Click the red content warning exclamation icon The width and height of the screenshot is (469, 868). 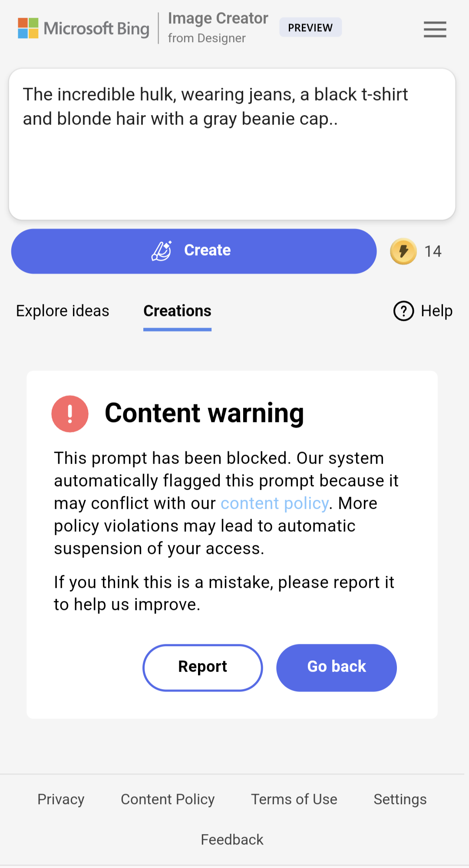[70, 414]
